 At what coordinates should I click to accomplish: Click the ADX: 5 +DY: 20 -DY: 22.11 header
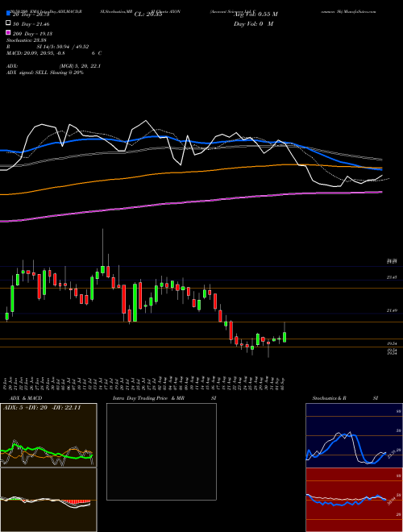pyautogui.click(x=42, y=408)
